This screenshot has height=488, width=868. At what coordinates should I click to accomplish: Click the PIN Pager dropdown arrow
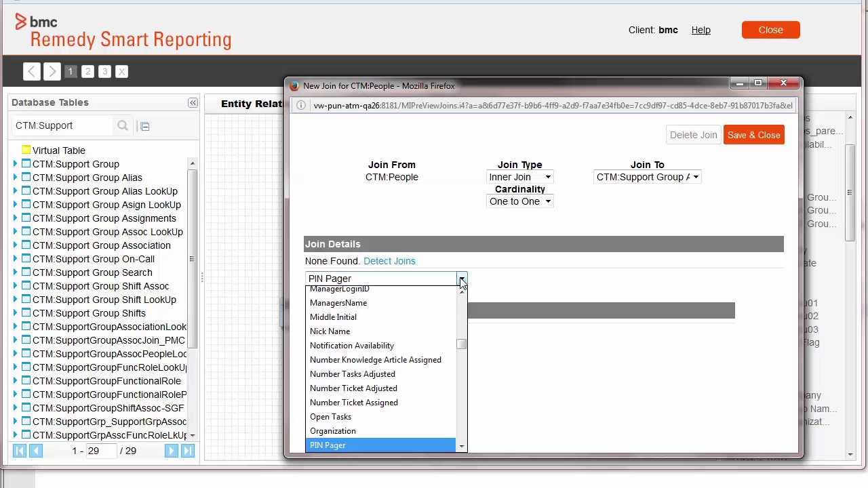[x=462, y=279]
